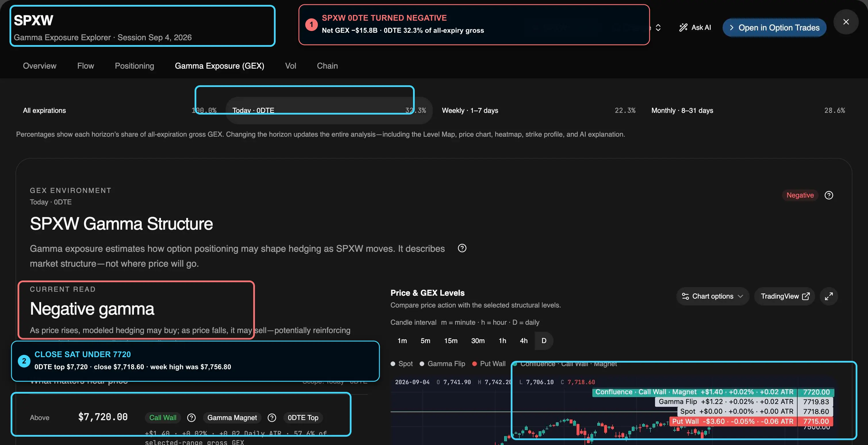Set candle interval to 1h
The image size is (868, 445).
[502, 341]
